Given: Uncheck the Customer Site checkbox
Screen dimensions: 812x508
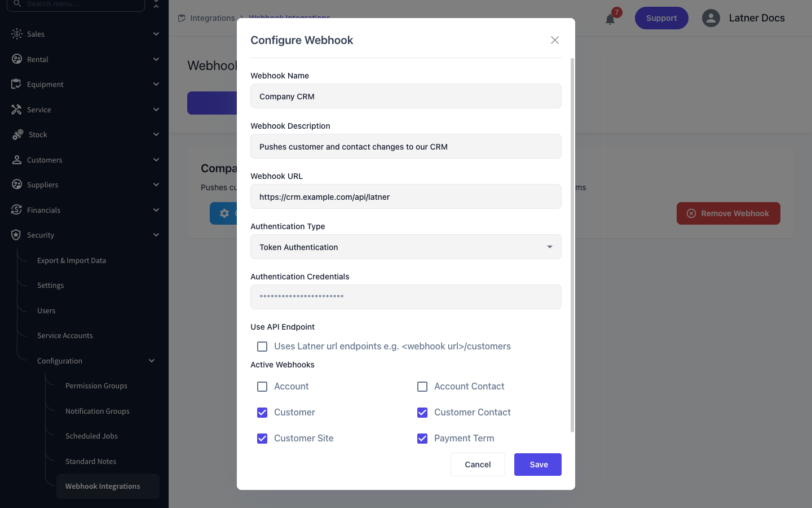Looking at the screenshot, I should (262, 439).
